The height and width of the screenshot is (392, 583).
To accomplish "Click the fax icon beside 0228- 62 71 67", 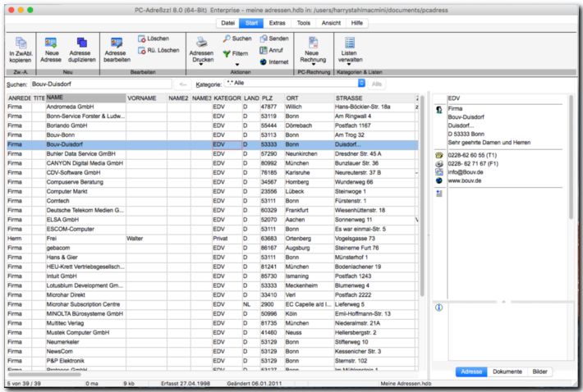I will [x=439, y=164].
